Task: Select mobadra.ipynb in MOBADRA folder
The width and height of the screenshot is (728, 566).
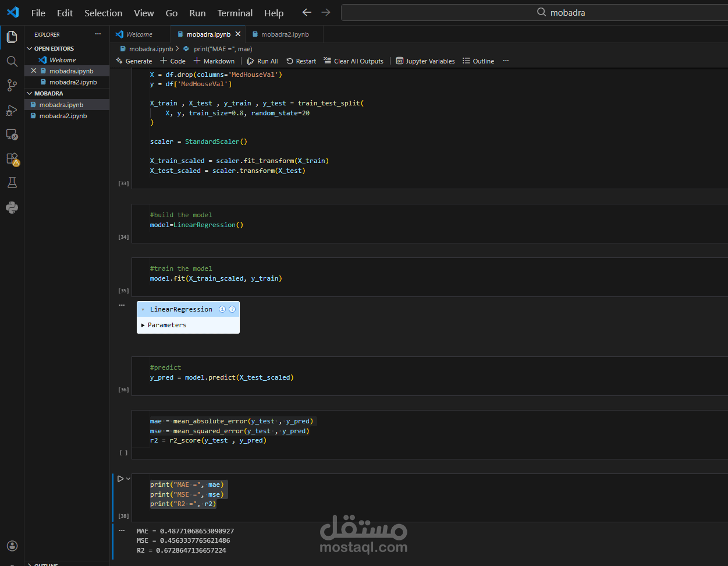Action: (67, 105)
